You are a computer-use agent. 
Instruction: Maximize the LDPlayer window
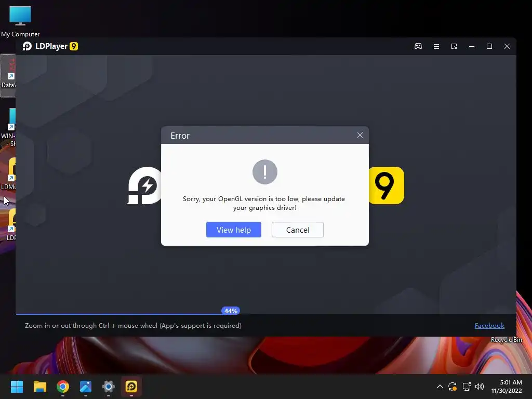pyautogui.click(x=489, y=46)
